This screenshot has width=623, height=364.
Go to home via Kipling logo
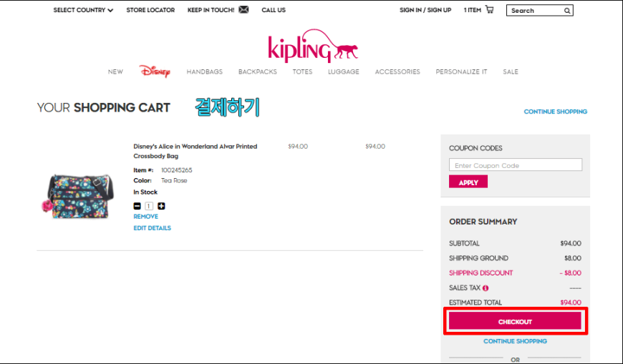point(313,46)
